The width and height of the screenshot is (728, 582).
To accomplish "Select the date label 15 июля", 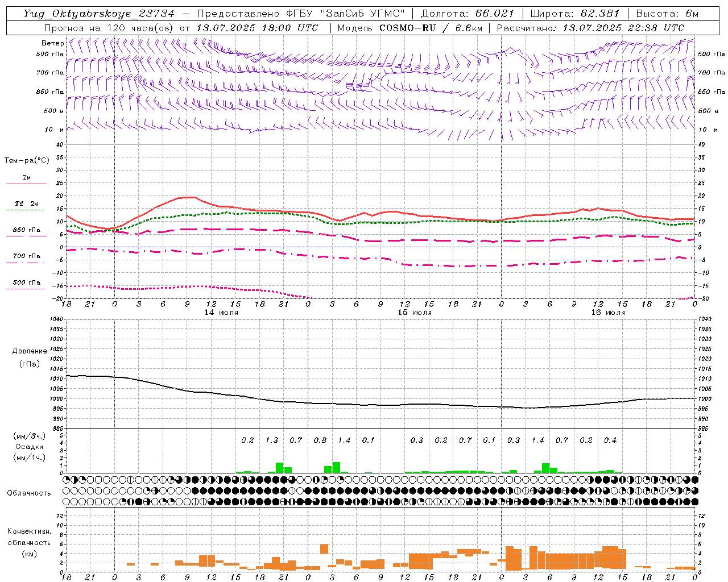I will click(x=415, y=313).
